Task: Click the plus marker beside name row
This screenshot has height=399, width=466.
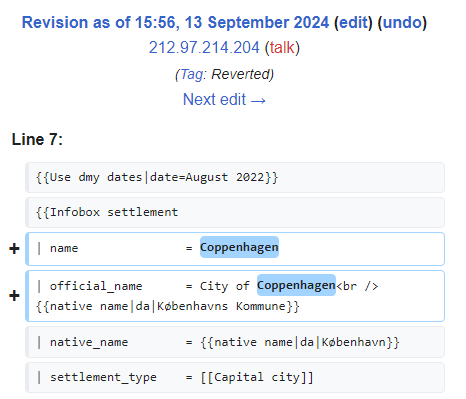Action: click(14, 249)
